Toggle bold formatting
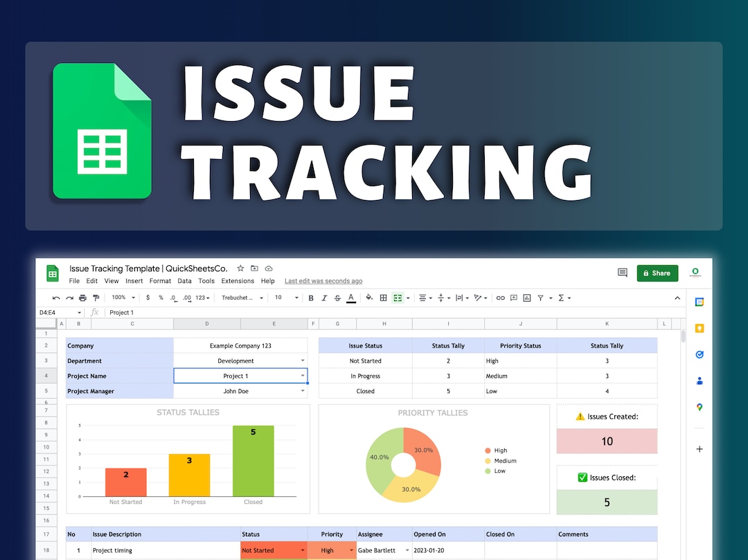The width and height of the screenshot is (748, 560). (x=311, y=298)
